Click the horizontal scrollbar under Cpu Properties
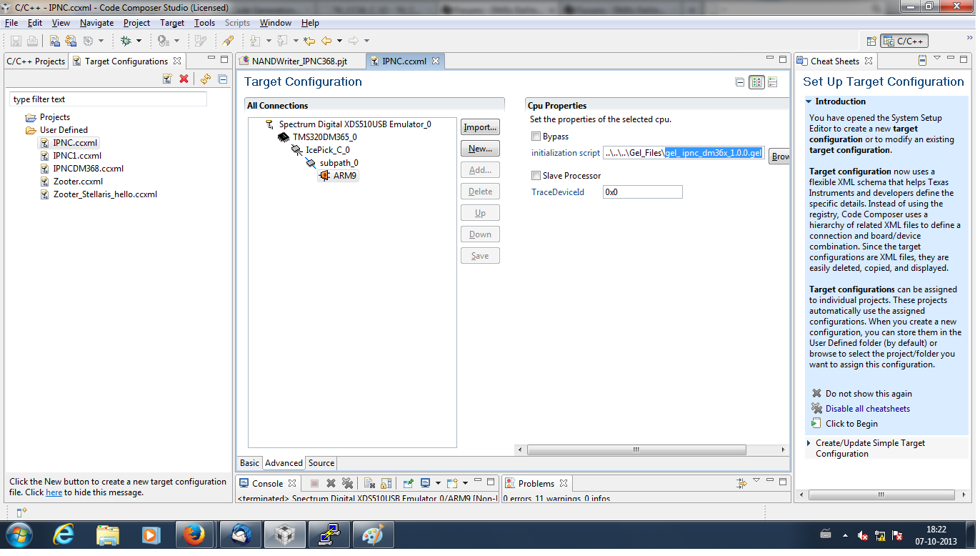This screenshot has height=556, width=980. pyautogui.click(x=636, y=450)
